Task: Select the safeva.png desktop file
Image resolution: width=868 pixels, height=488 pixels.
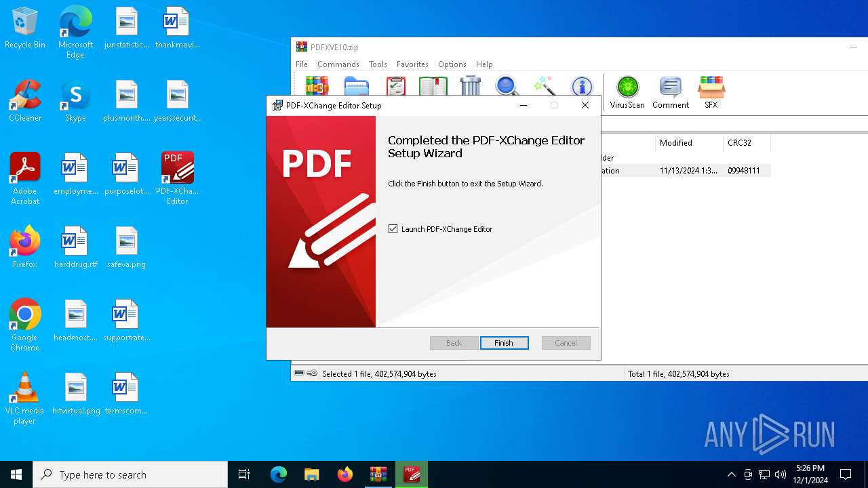Action: click(127, 247)
